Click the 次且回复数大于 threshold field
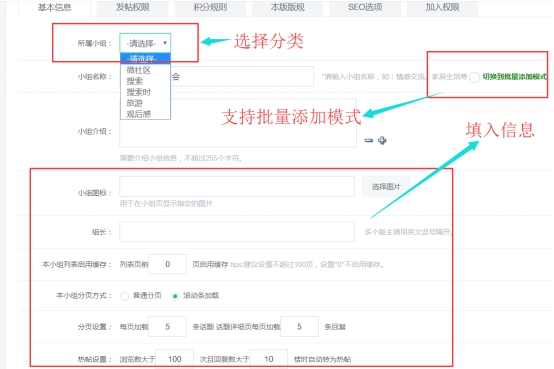 (x=269, y=359)
